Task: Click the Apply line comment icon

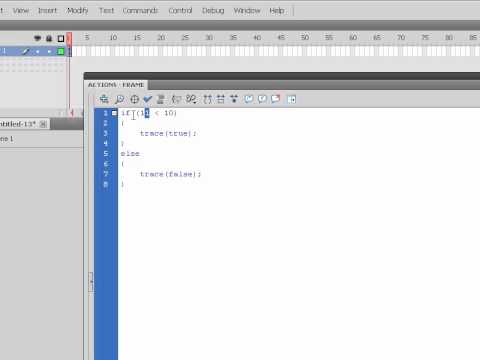Action: tap(262, 99)
